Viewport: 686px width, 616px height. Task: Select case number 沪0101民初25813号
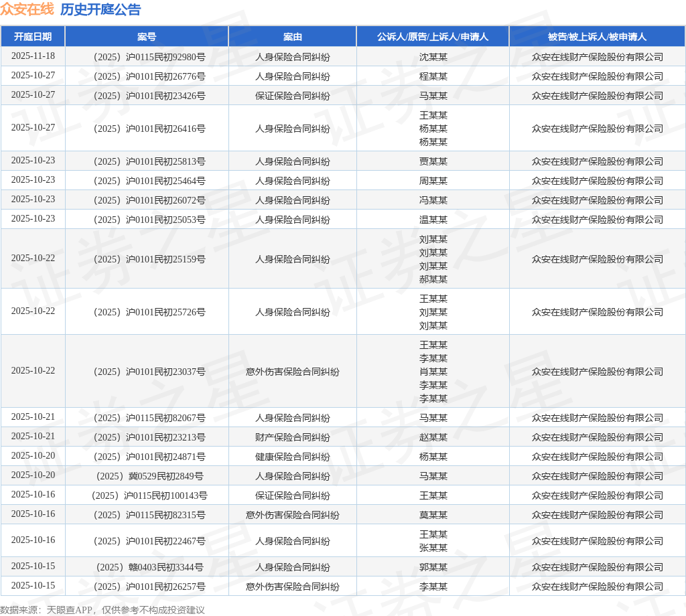pyautogui.click(x=149, y=161)
